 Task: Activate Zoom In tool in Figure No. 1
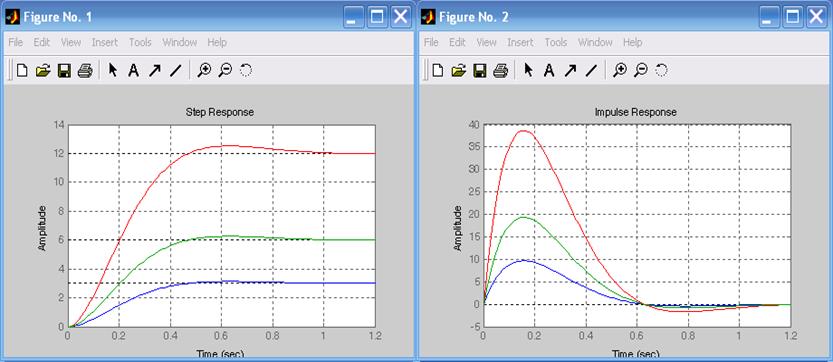(x=204, y=70)
